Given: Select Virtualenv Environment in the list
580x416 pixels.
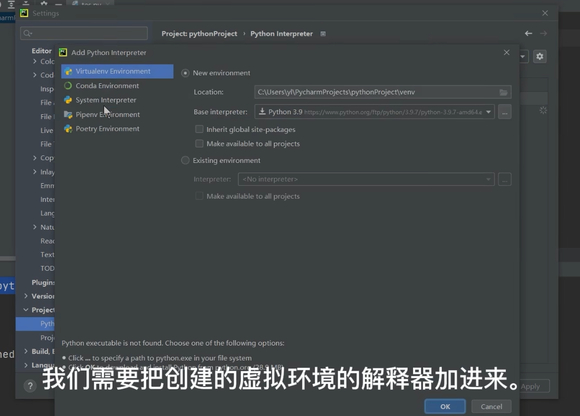Looking at the screenshot, I should (117, 71).
